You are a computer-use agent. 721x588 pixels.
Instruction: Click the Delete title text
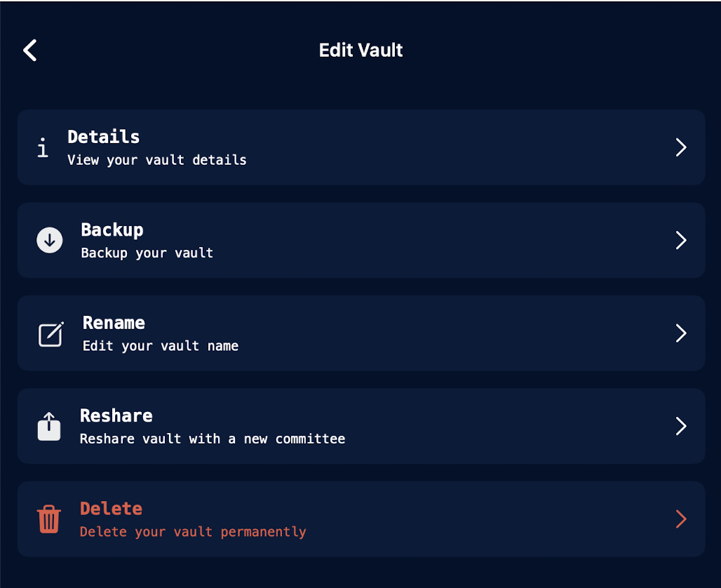click(x=111, y=509)
